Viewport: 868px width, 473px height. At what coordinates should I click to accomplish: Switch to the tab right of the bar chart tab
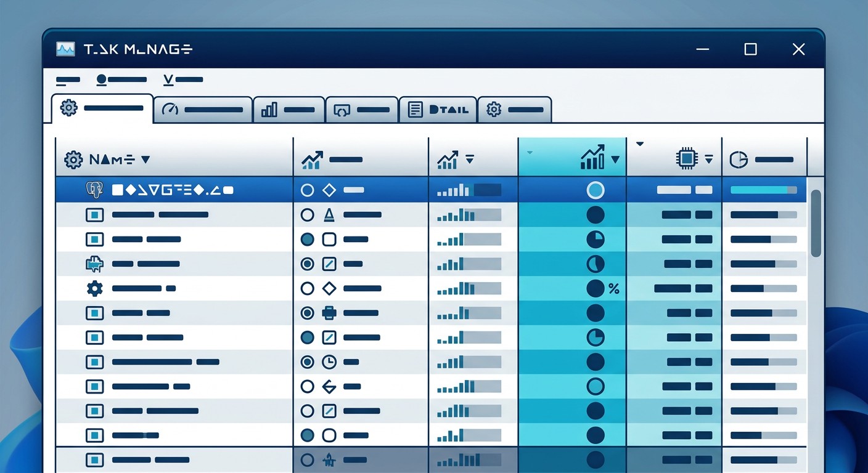tap(361, 110)
